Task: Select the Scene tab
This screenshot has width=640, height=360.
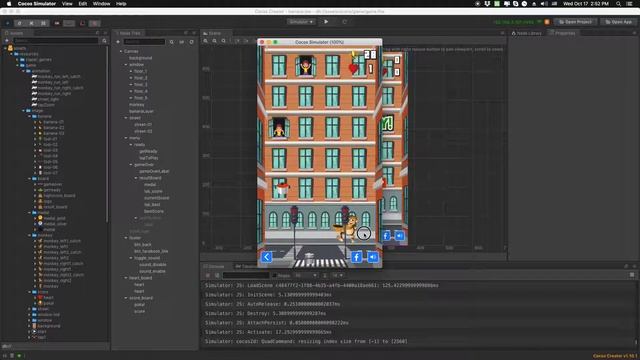Action: (x=213, y=33)
